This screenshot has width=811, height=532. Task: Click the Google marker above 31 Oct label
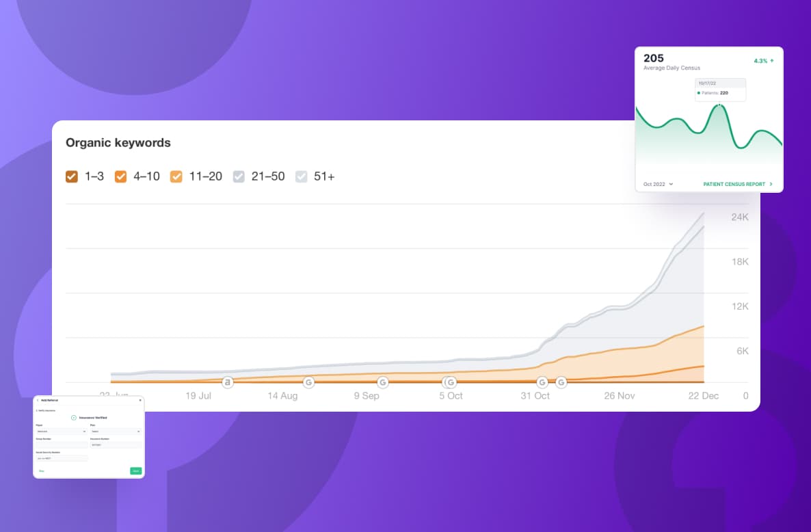[x=542, y=382]
